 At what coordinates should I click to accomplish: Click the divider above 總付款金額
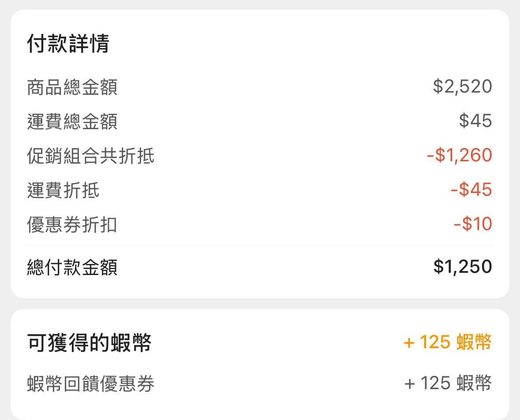[x=260, y=243]
